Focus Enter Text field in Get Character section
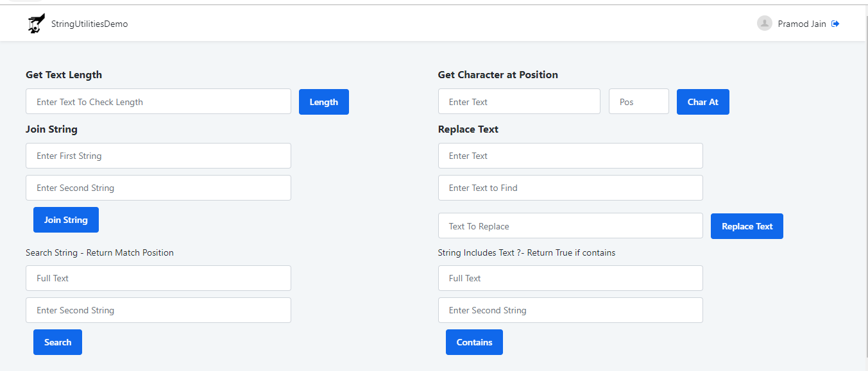 click(519, 102)
